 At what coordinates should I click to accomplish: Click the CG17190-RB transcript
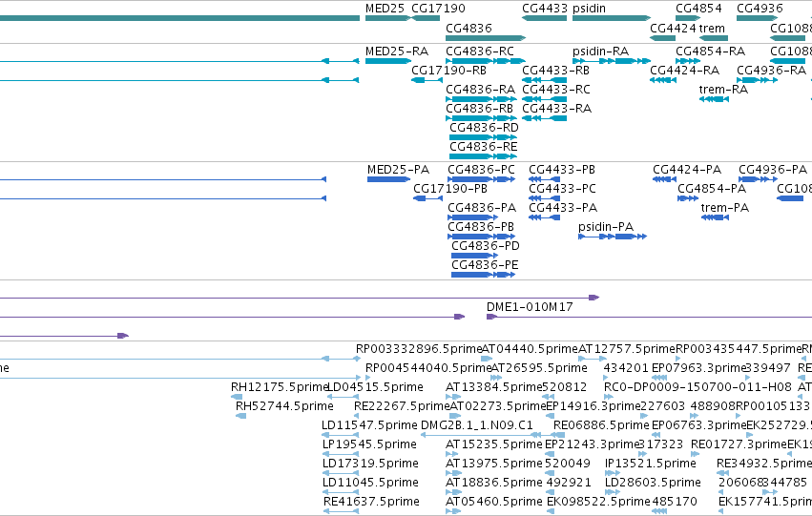427,80
